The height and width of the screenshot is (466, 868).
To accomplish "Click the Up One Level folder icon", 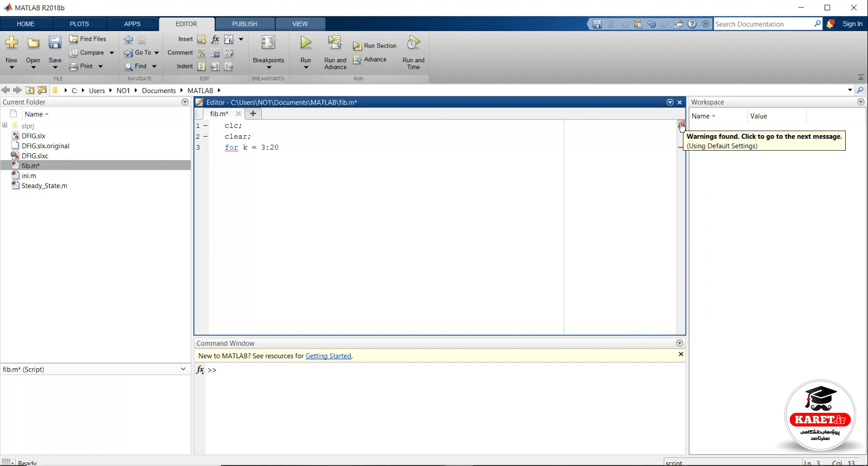I will coord(30,90).
